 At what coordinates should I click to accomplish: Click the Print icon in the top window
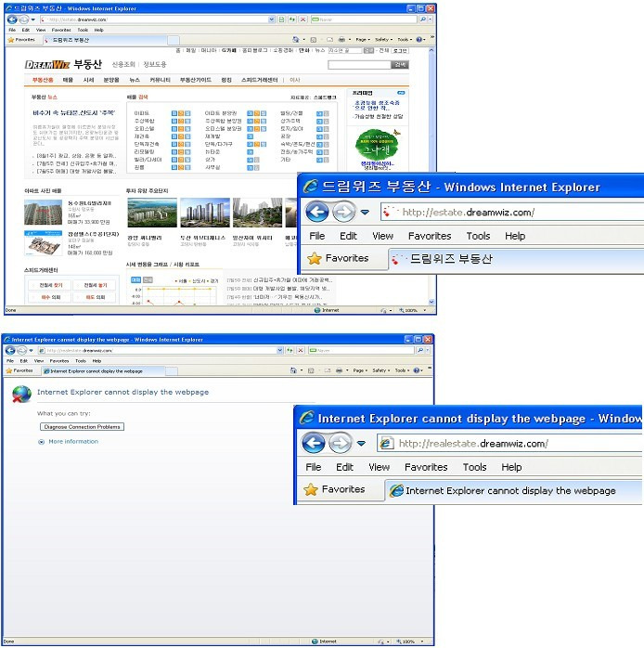pos(341,40)
